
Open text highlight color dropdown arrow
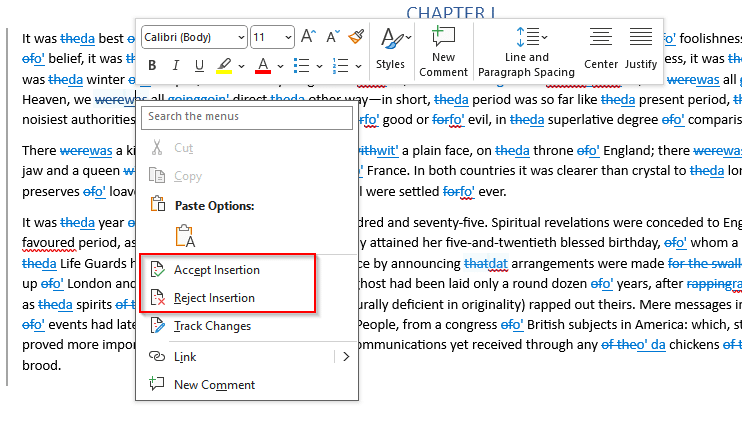pyautogui.click(x=241, y=66)
